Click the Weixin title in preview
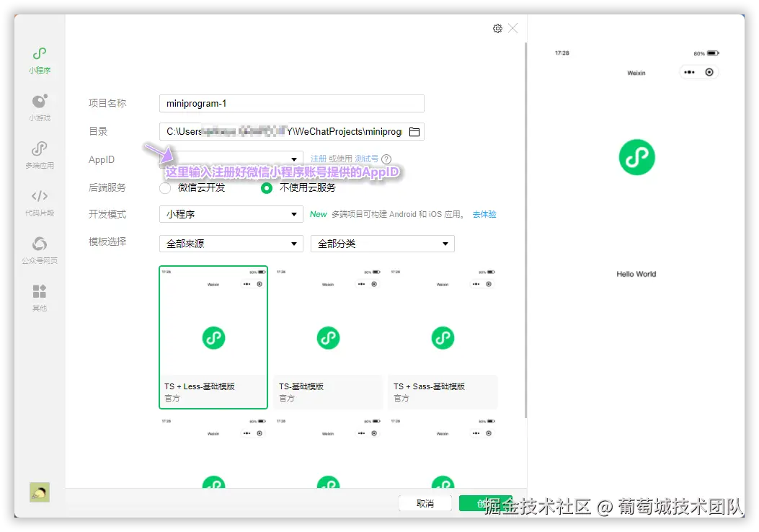 (636, 73)
